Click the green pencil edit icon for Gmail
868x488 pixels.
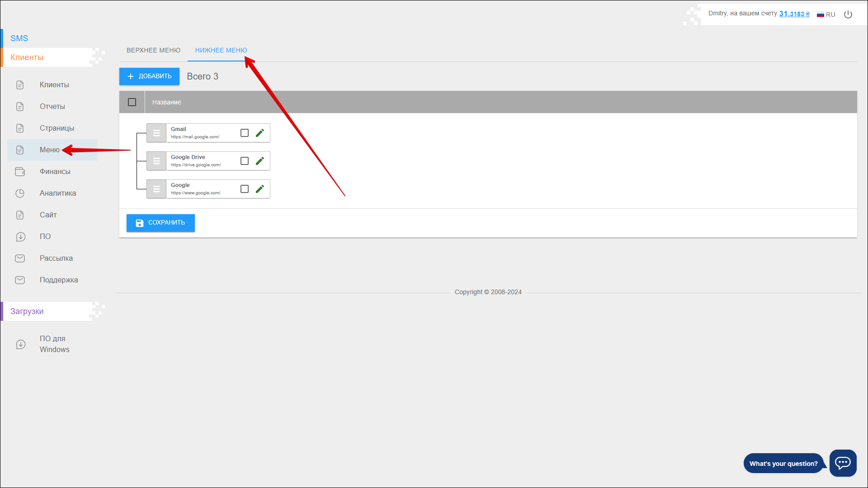pos(259,133)
